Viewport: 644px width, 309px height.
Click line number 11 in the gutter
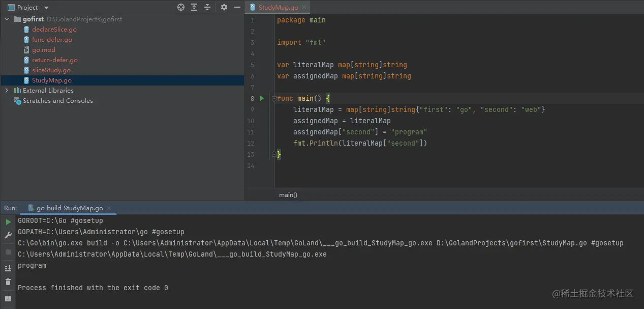tap(251, 132)
